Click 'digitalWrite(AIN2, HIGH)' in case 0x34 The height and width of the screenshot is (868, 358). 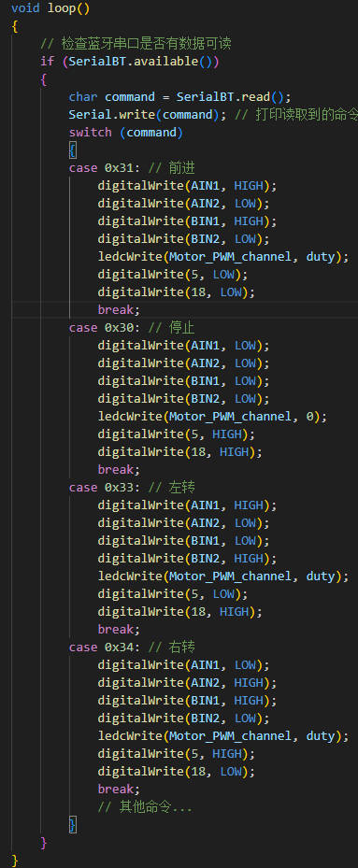[x=187, y=683]
